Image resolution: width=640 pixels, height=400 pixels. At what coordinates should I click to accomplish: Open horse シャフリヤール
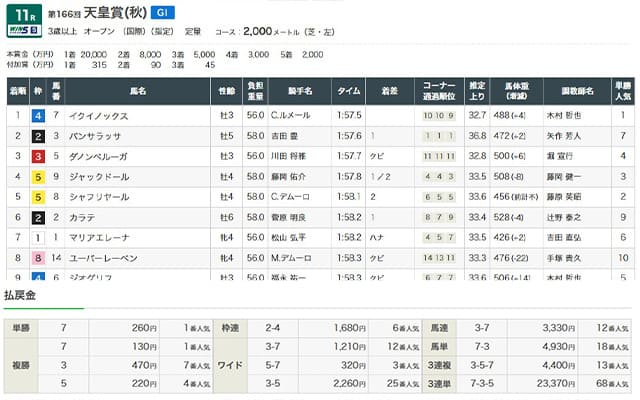point(99,197)
